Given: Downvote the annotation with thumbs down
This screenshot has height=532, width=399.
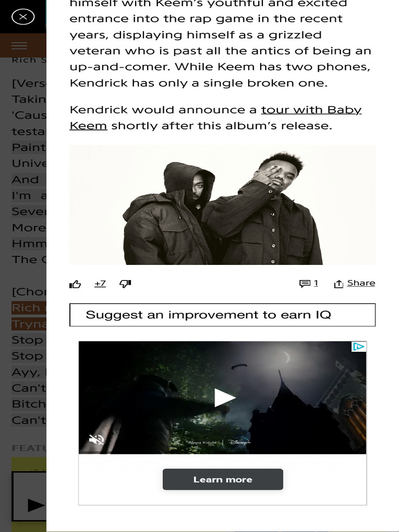Looking at the screenshot, I should [125, 284].
